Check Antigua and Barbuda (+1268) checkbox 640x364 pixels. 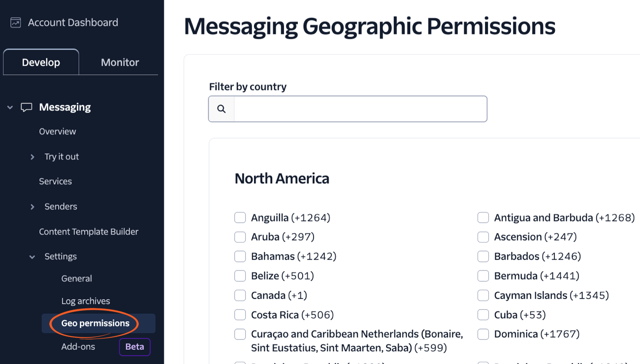(483, 217)
